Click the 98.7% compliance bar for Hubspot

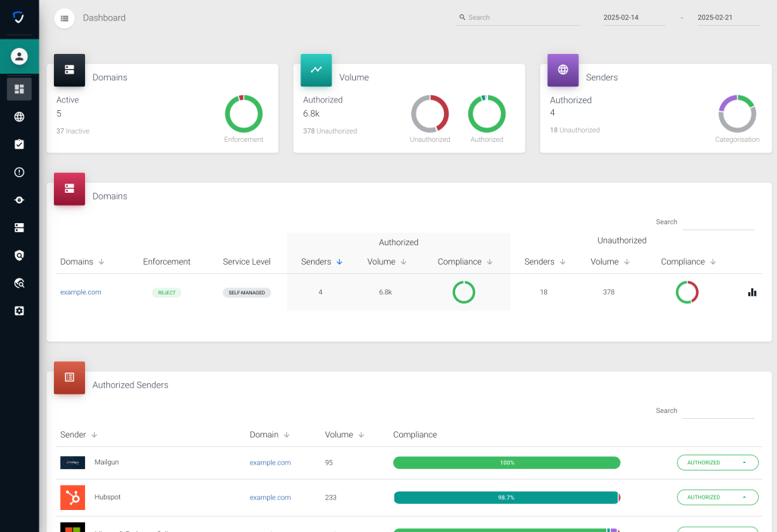(506, 497)
